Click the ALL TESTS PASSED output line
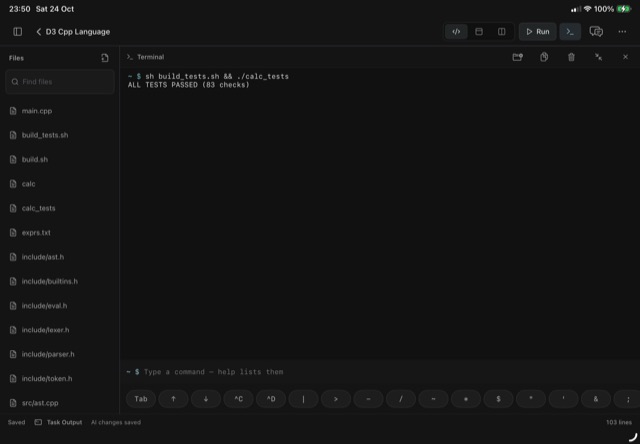The image size is (640, 444). (189, 85)
